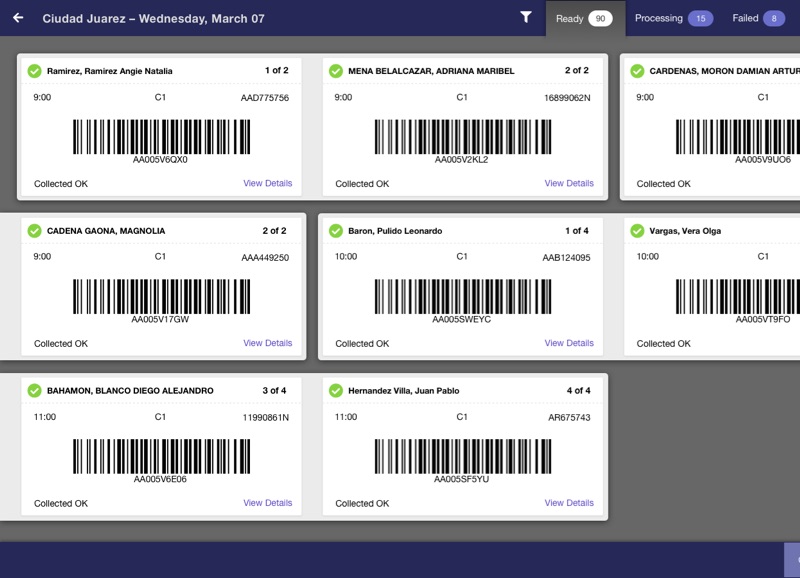Screen dimensions: 800x578
Task: Go back using the left arrow icon
Action: (18, 18)
